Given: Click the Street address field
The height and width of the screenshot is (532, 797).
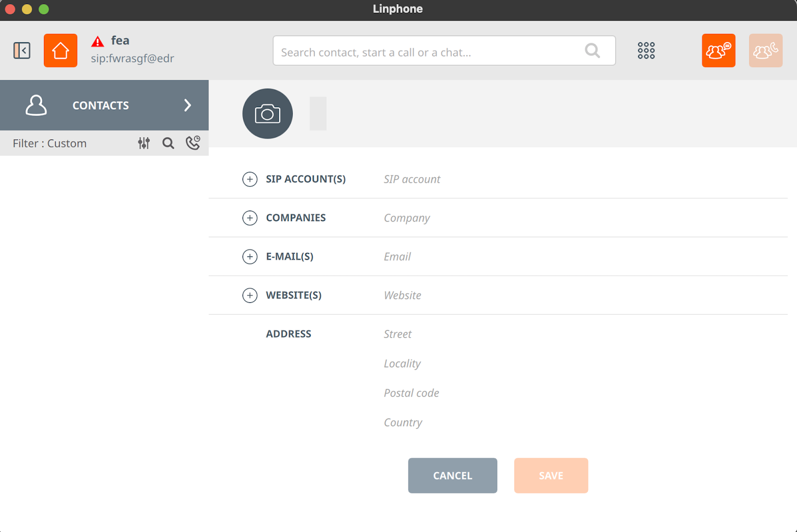Looking at the screenshot, I should (583, 334).
